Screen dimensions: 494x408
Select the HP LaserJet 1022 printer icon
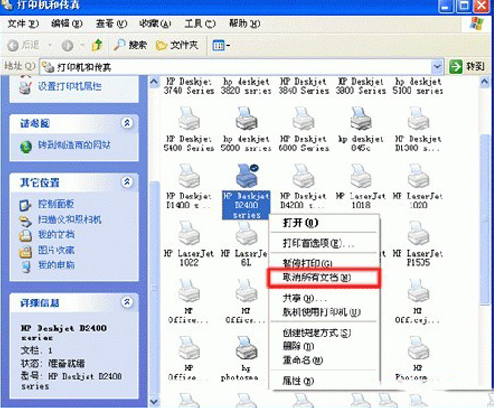point(189,233)
